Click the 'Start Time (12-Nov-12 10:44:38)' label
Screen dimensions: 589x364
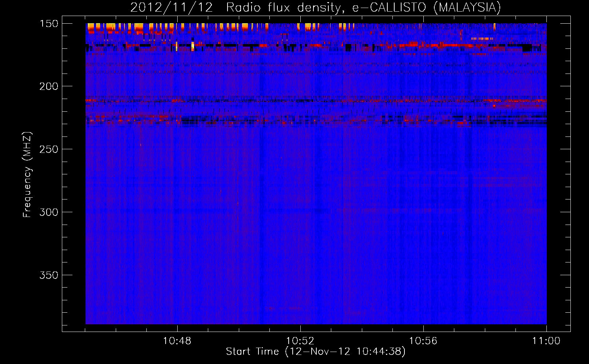pyautogui.click(x=316, y=352)
